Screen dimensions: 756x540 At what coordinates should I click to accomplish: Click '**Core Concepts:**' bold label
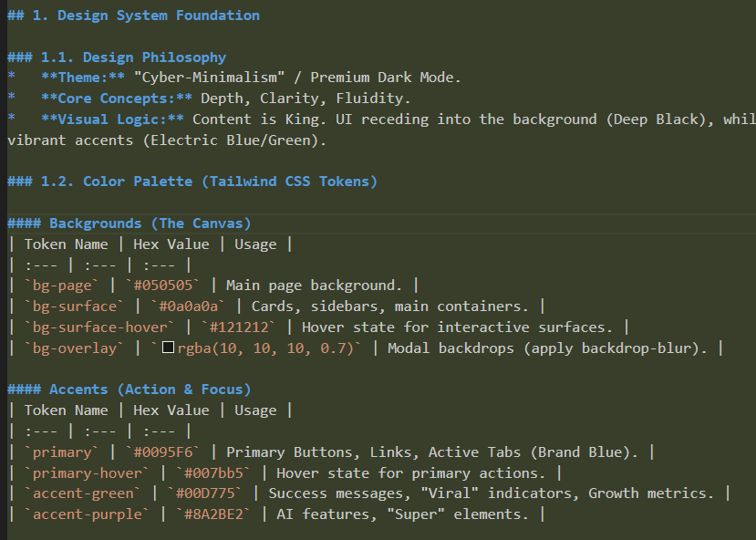117,99
